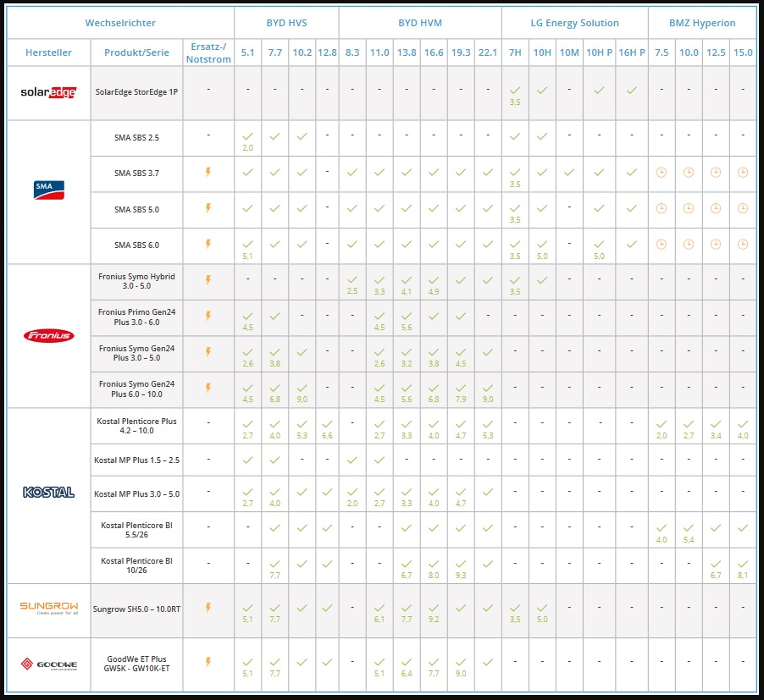Click the 16.6 column header
This screenshot has width=764, height=700.
[434, 52]
